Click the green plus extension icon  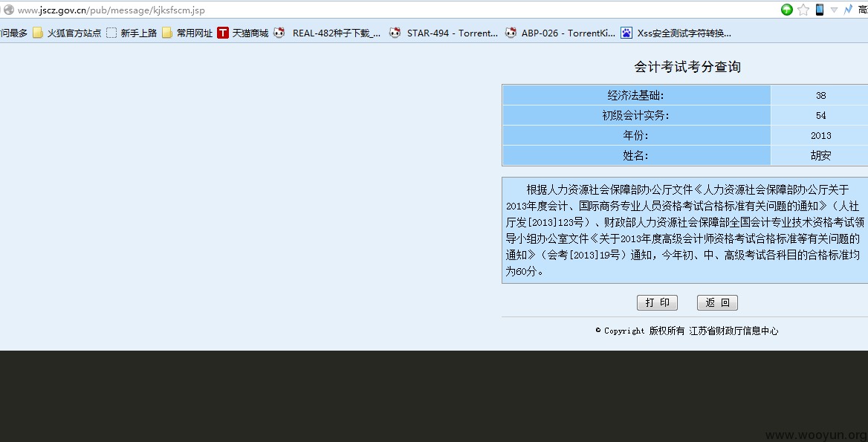(x=786, y=10)
